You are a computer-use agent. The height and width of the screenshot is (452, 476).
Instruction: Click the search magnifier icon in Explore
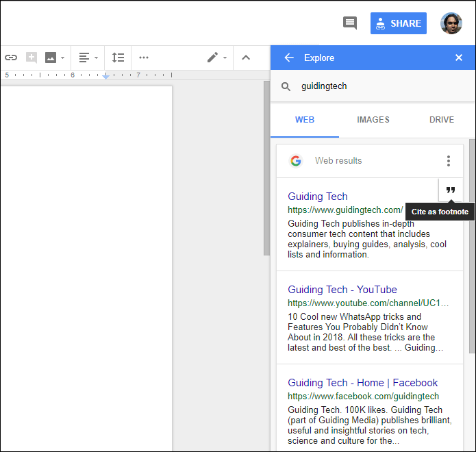pyautogui.click(x=286, y=86)
